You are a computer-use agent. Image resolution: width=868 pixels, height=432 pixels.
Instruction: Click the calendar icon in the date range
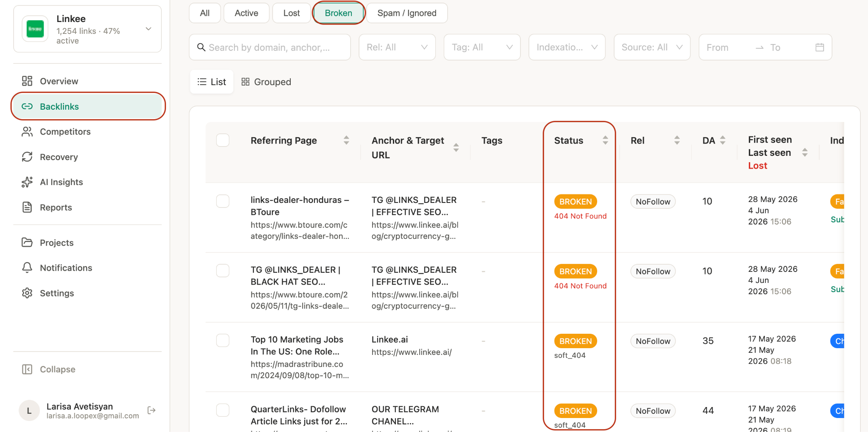click(820, 47)
